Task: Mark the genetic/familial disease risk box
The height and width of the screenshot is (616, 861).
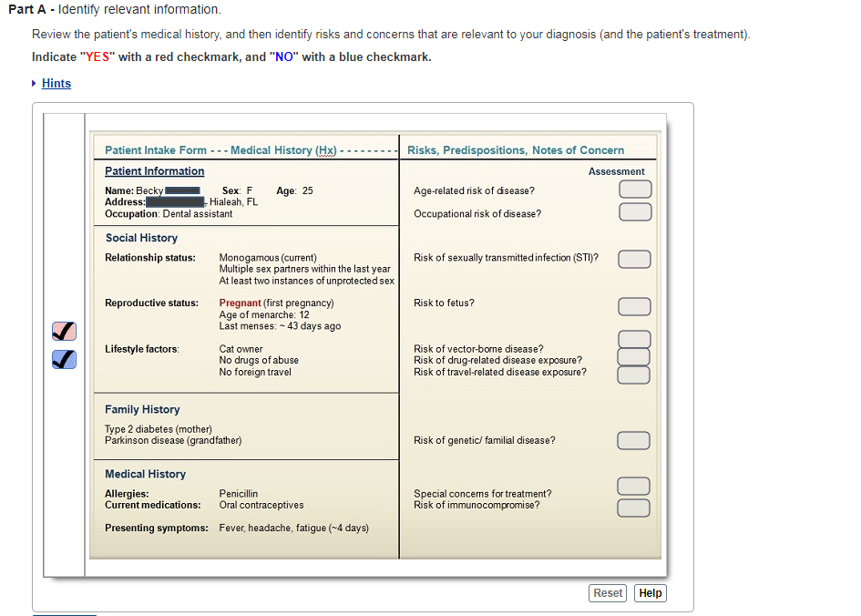Action: click(x=633, y=440)
